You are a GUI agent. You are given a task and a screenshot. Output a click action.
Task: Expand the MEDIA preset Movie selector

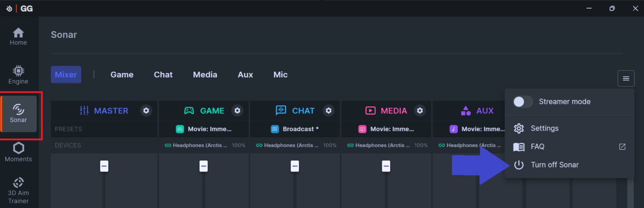pyautogui.click(x=386, y=129)
